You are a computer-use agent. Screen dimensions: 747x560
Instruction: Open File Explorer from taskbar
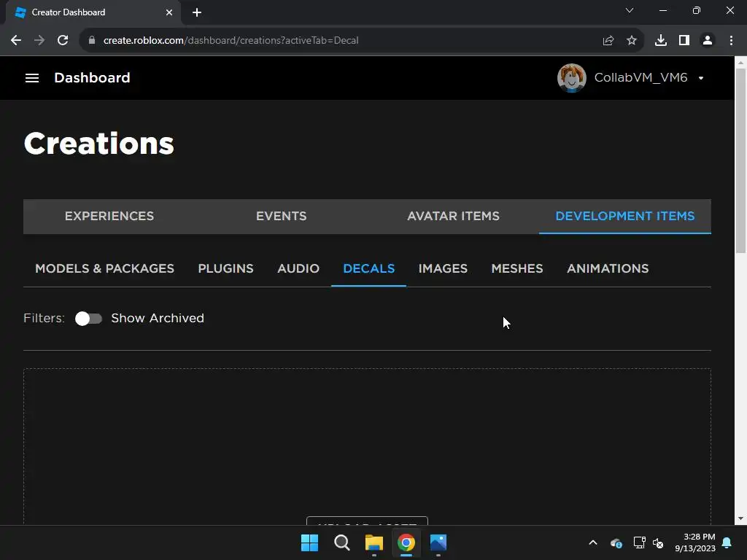click(x=374, y=542)
